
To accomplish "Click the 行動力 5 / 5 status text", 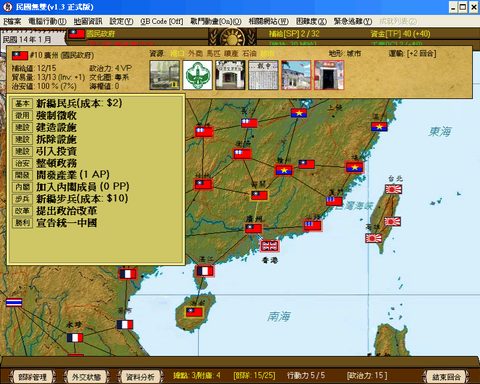I will [306, 375].
